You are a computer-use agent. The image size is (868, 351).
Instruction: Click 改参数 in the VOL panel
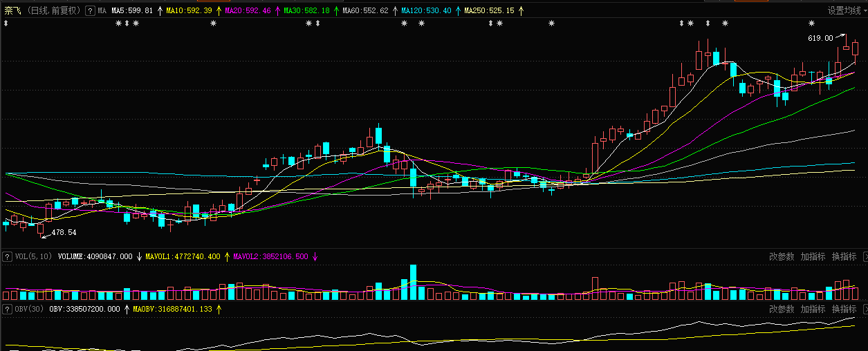click(782, 256)
